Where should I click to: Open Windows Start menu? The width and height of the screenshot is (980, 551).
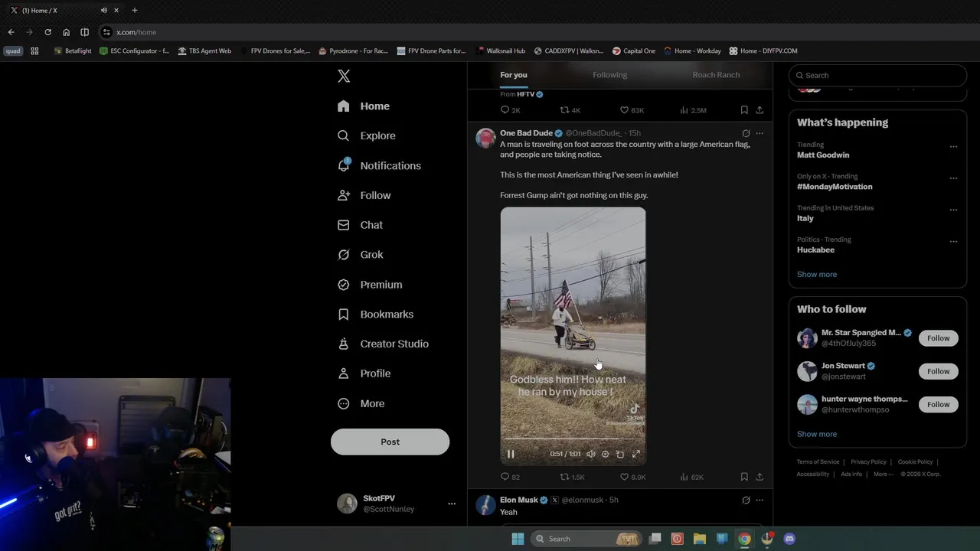(518, 539)
